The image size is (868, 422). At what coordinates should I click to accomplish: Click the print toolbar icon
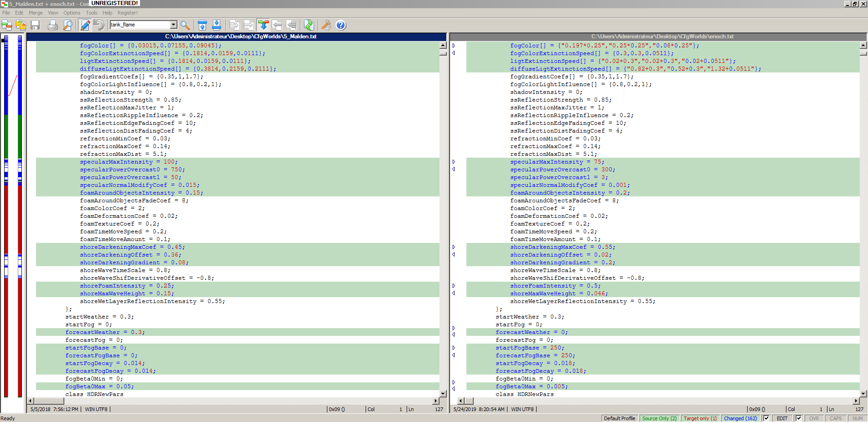pos(53,25)
